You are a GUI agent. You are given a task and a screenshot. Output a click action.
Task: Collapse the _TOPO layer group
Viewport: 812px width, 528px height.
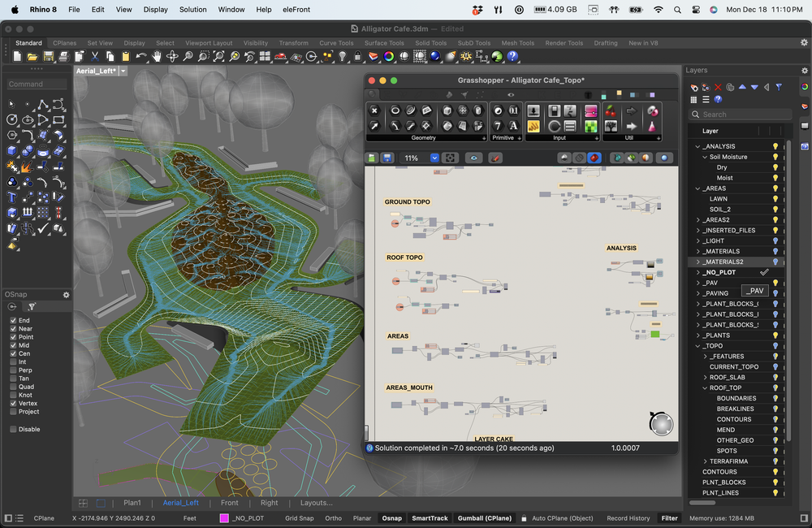click(x=697, y=345)
